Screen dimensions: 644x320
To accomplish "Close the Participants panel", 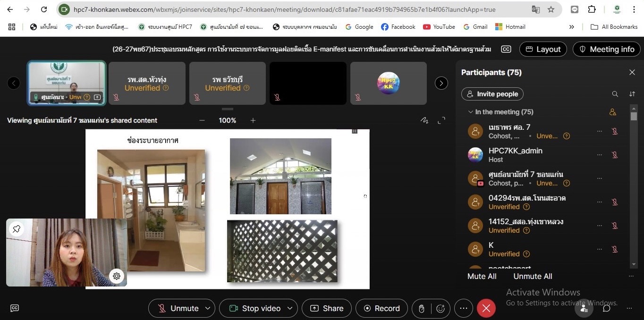I will tap(632, 72).
